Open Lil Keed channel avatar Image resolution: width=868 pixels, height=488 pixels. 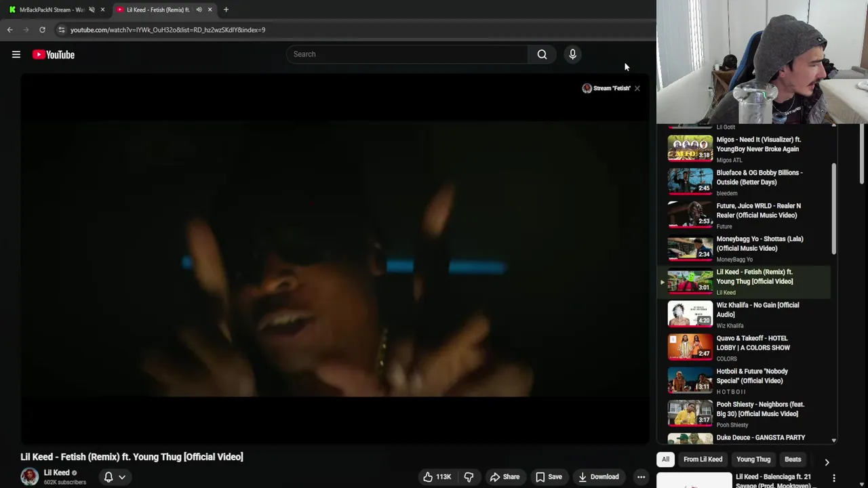[29, 477]
